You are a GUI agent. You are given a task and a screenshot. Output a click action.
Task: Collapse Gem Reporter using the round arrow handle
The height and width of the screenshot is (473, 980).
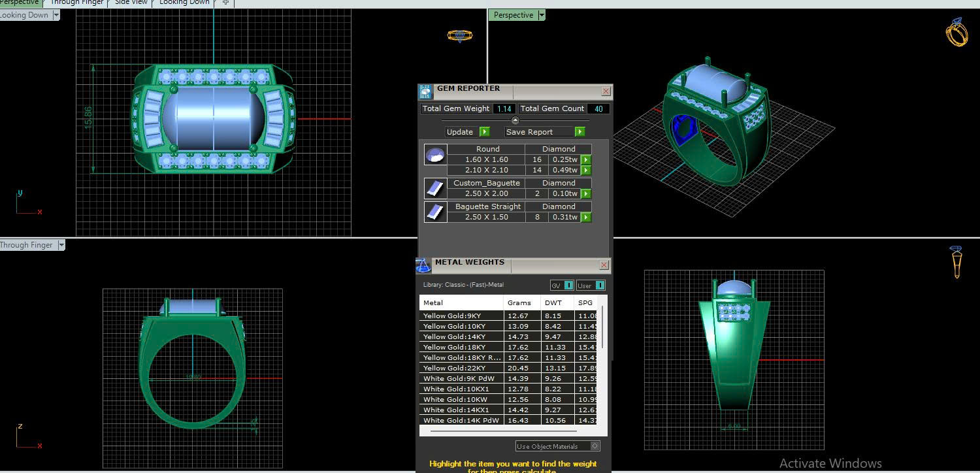pos(515,120)
